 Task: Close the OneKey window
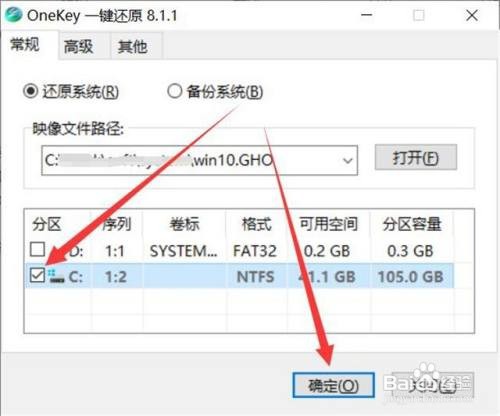click(472, 15)
